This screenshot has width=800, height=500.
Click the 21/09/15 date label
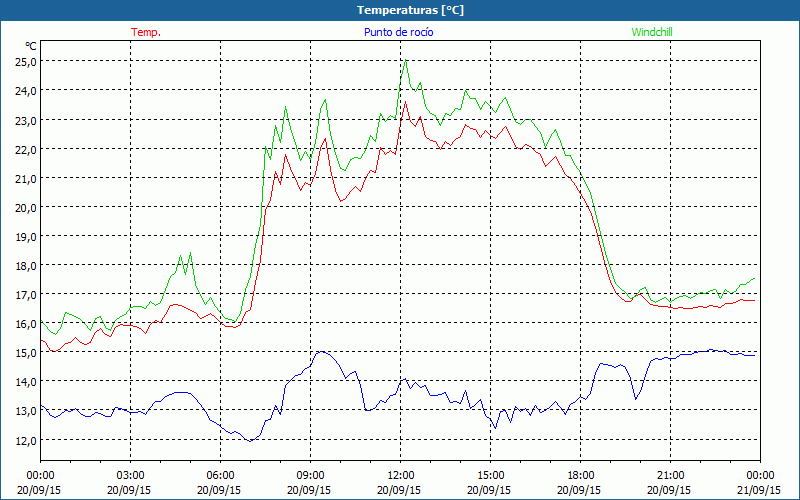[x=759, y=490]
